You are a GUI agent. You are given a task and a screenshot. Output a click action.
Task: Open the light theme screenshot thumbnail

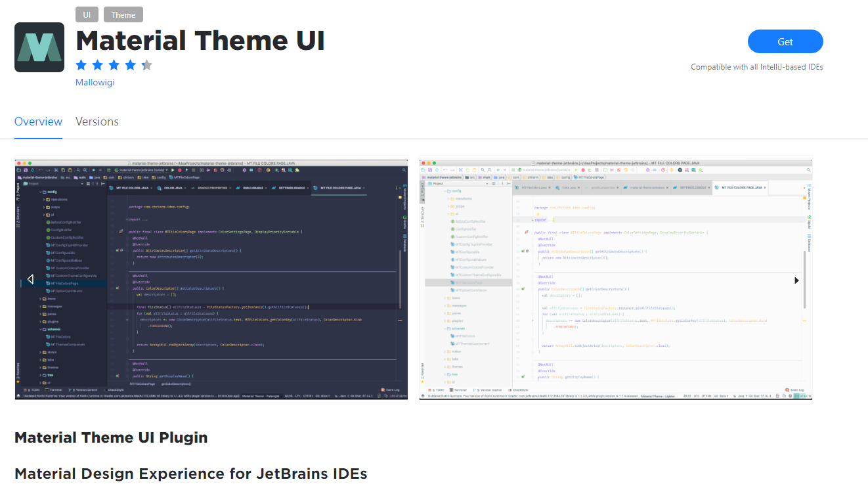pos(616,278)
